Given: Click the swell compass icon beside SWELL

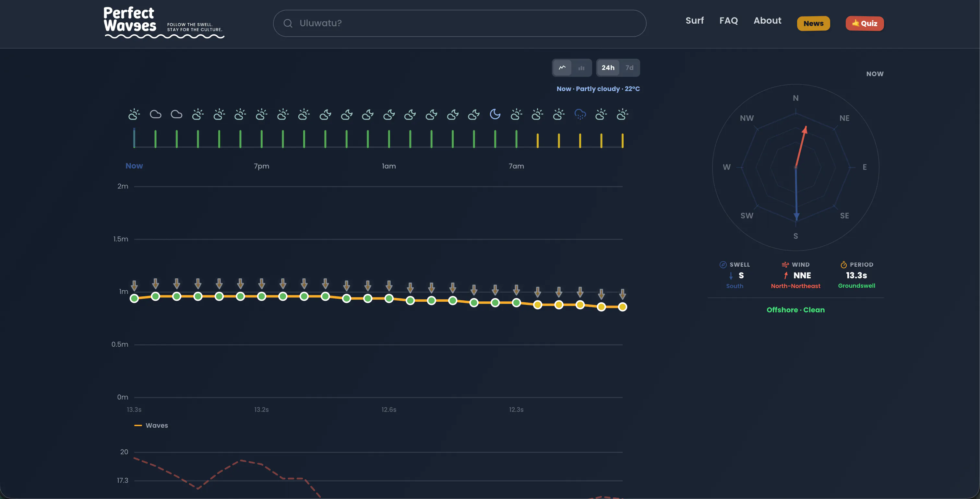Looking at the screenshot, I should coord(723,264).
